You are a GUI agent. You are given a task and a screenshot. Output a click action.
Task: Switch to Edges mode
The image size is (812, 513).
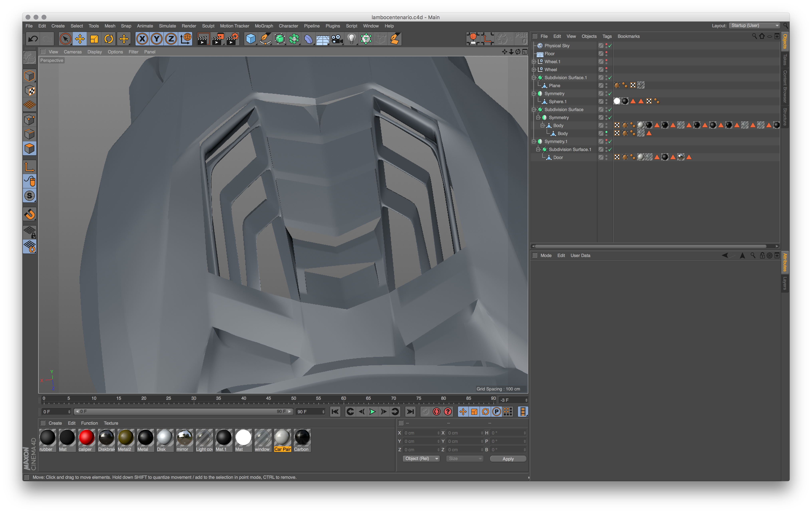coord(30,134)
